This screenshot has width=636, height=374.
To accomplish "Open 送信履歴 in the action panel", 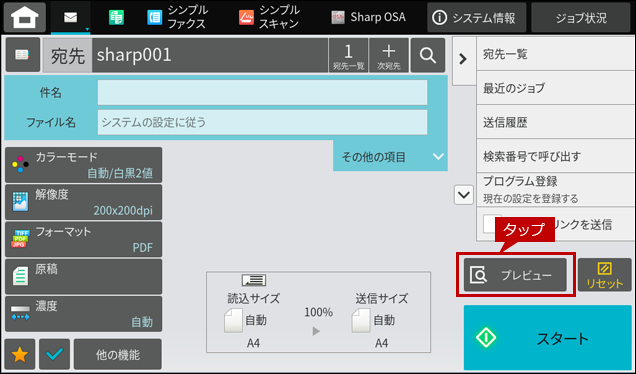I will pos(555,122).
